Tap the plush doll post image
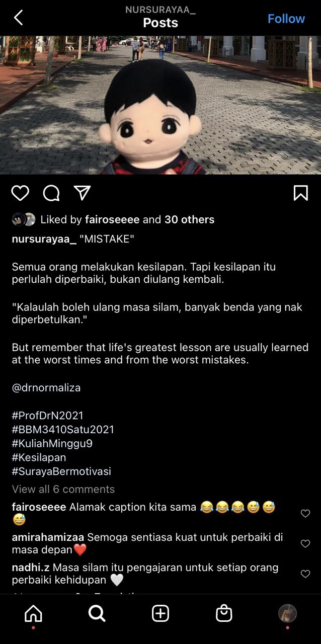This screenshot has height=644, width=321. (160, 105)
